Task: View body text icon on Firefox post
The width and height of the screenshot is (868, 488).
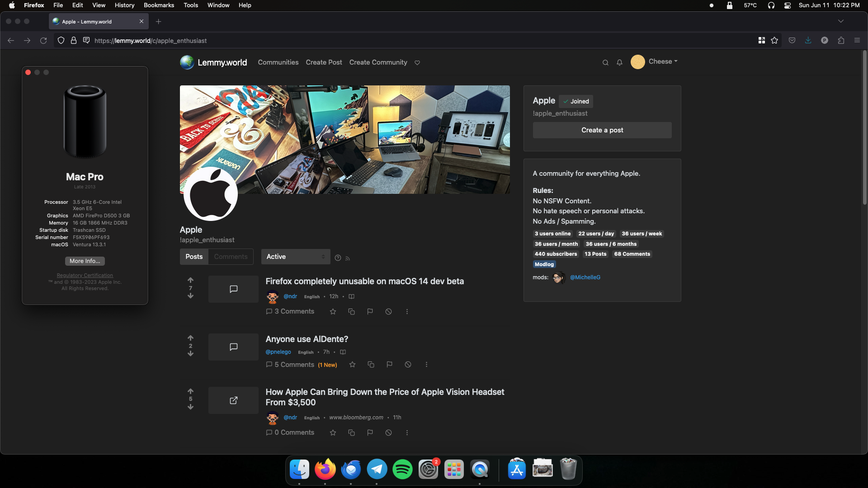Action: point(351,296)
